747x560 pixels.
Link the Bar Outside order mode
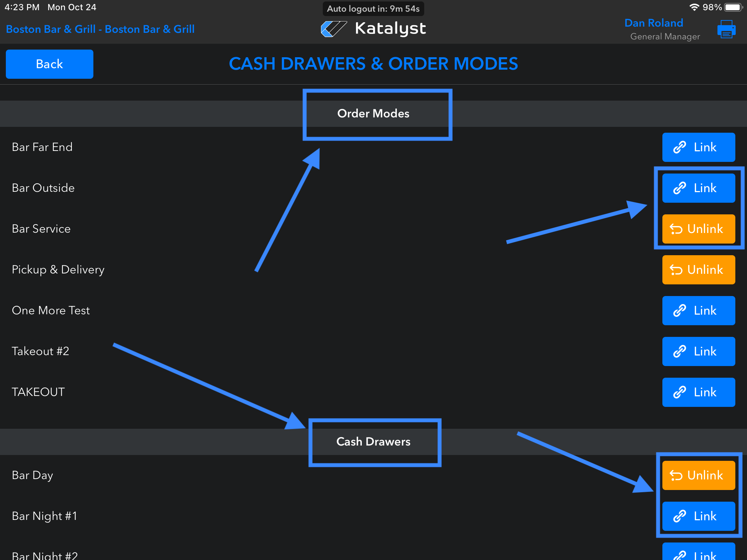pos(698,188)
